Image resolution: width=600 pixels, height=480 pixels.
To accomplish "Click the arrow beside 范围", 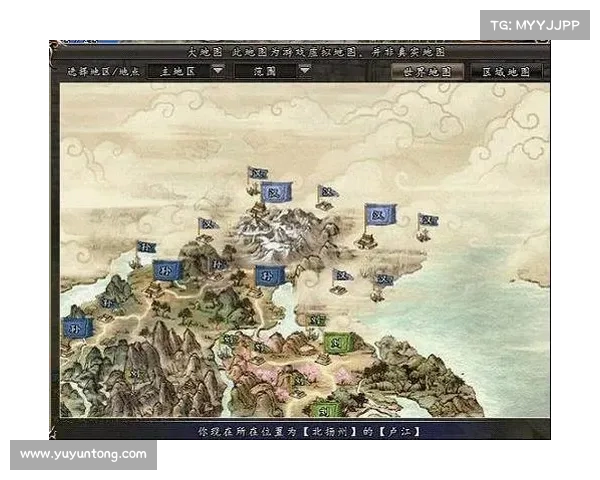I will click(305, 70).
